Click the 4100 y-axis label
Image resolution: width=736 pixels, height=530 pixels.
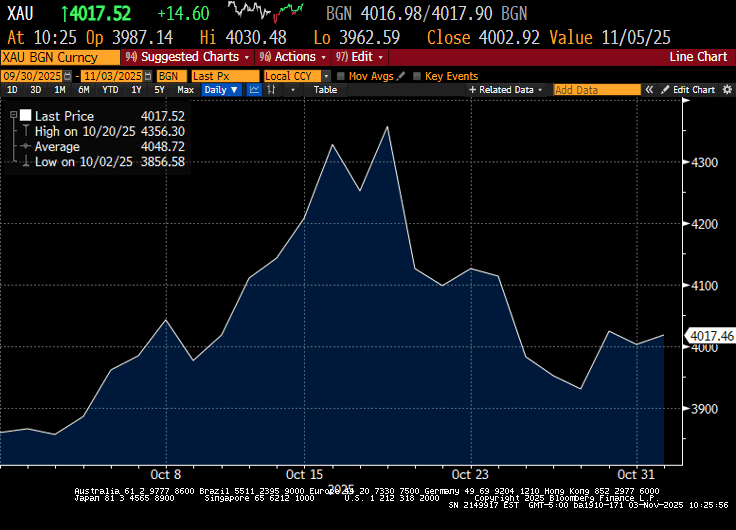pyautogui.click(x=705, y=285)
